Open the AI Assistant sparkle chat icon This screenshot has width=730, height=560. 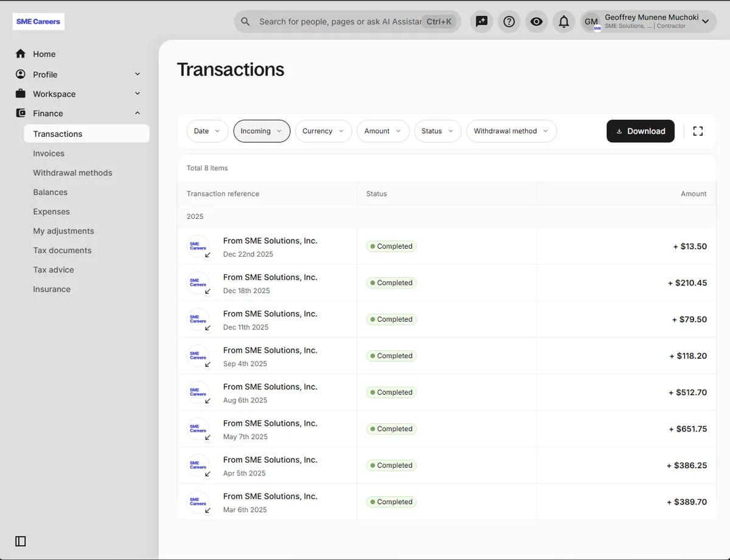tap(482, 22)
